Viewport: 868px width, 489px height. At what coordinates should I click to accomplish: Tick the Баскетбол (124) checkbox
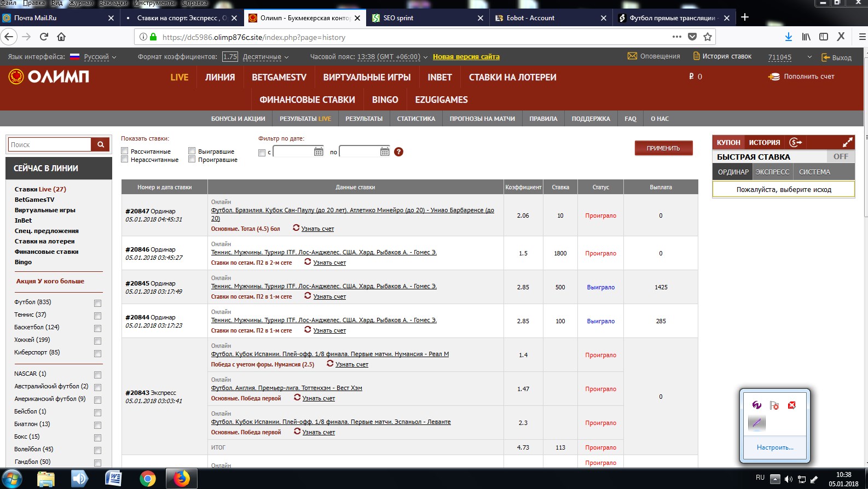97,328
